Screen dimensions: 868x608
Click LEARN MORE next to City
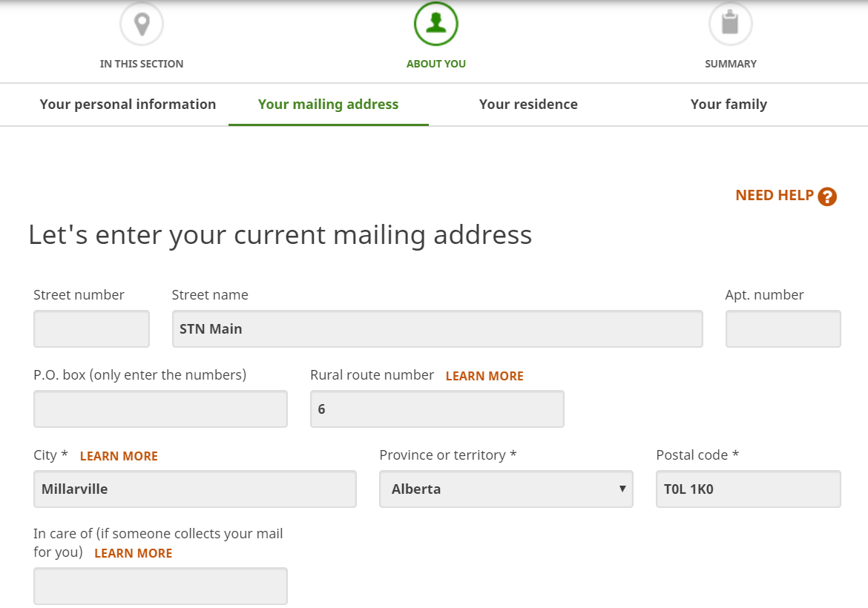pos(119,456)
